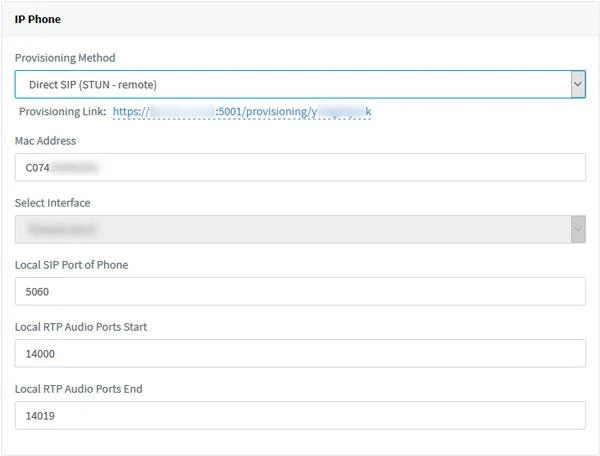Select the Local RTP Audio Ports End field
The width and height of the screenshot is (600, 456).
coord(300,415)
